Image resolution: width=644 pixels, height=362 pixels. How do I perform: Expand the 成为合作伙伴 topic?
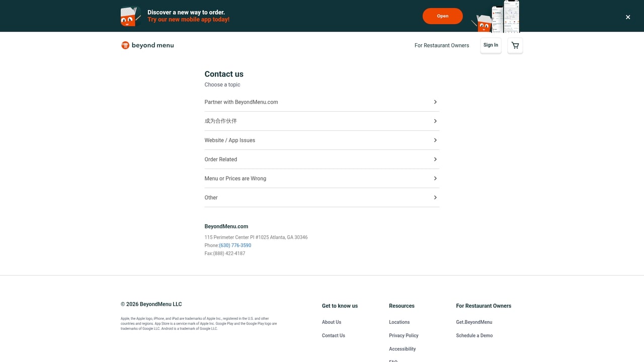[x=322, y=121]
